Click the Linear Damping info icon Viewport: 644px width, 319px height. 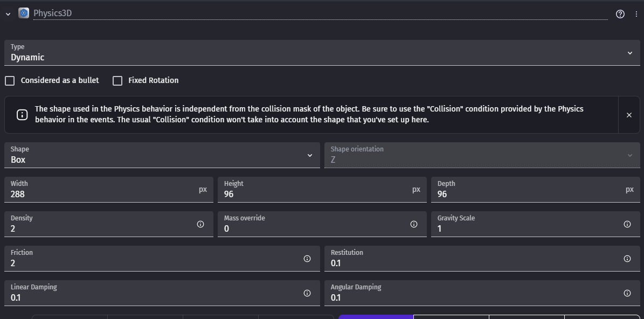[307, 293]
